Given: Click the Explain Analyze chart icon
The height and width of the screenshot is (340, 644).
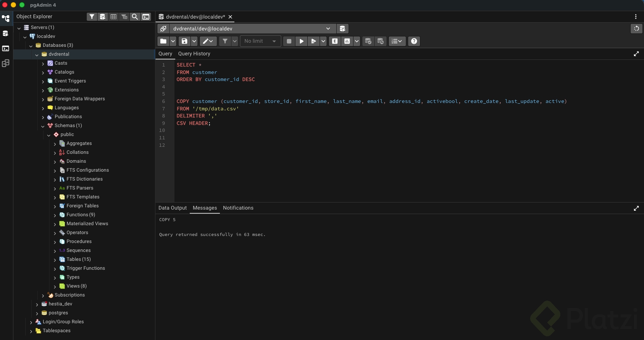Looking at the screenshot, I should click(x=347, y=41).
